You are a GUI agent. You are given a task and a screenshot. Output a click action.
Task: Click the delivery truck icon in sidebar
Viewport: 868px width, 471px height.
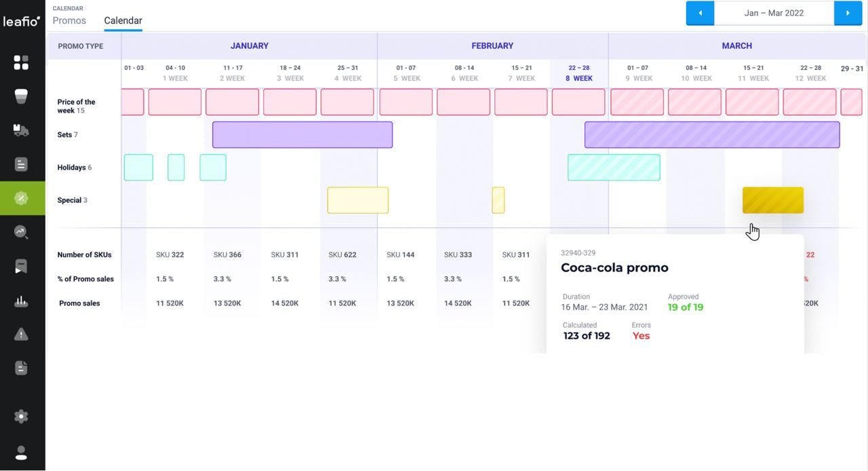pyautogui.click(x=21, y=130)
